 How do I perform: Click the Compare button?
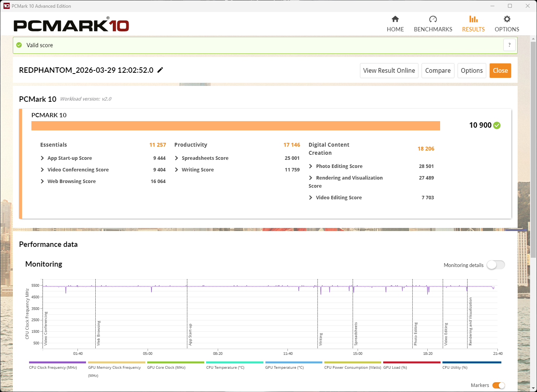(437, 71)
